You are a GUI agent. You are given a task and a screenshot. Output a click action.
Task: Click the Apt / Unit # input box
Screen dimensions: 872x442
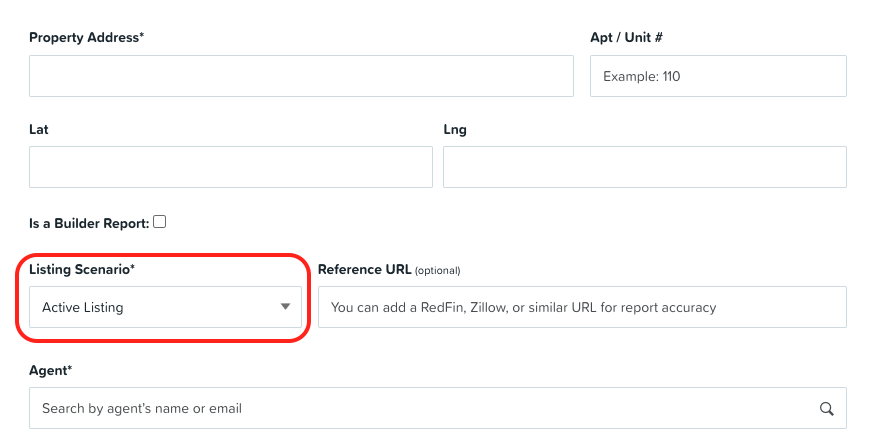click(x=718, y=76)
